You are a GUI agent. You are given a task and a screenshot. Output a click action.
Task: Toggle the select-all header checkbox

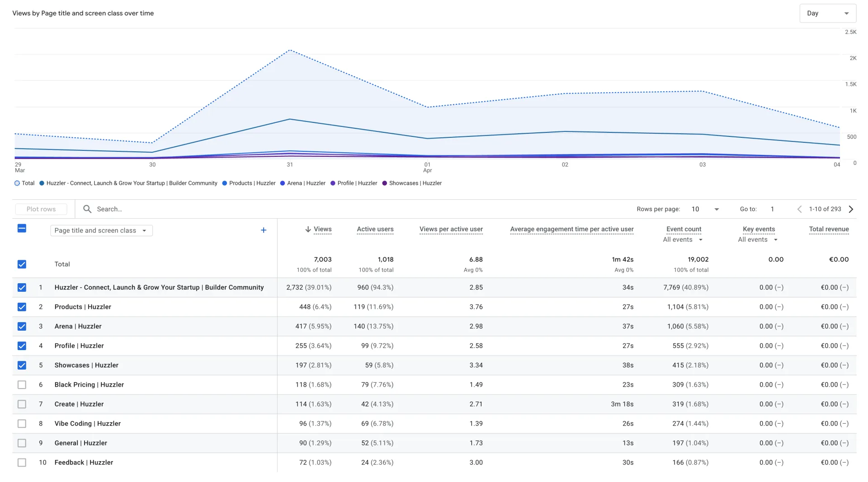coord(22,229)
